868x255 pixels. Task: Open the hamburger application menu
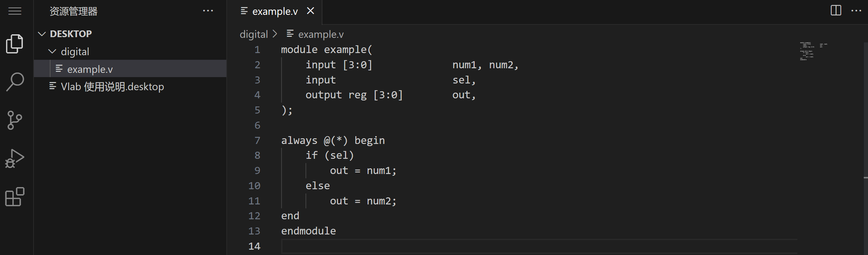tap(15, 11)
